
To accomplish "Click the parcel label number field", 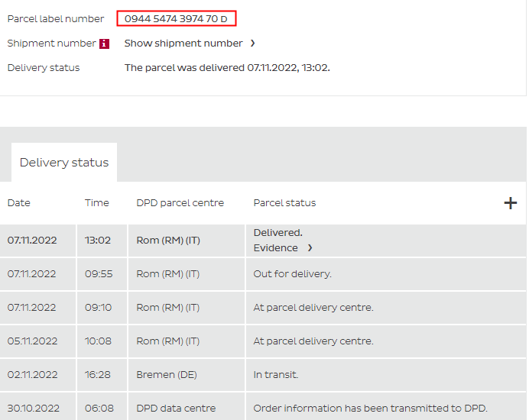I will point(177,18).
